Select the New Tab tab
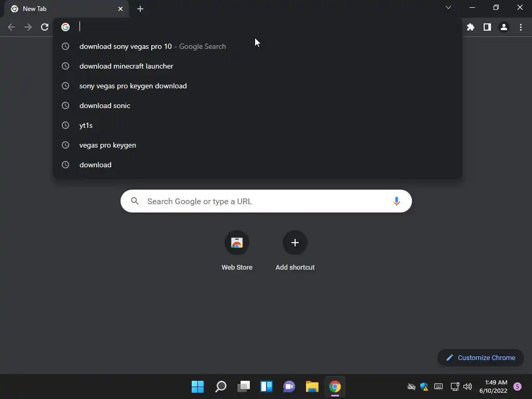The height and width of the screenshot is (399, 532). click(66, 9)
